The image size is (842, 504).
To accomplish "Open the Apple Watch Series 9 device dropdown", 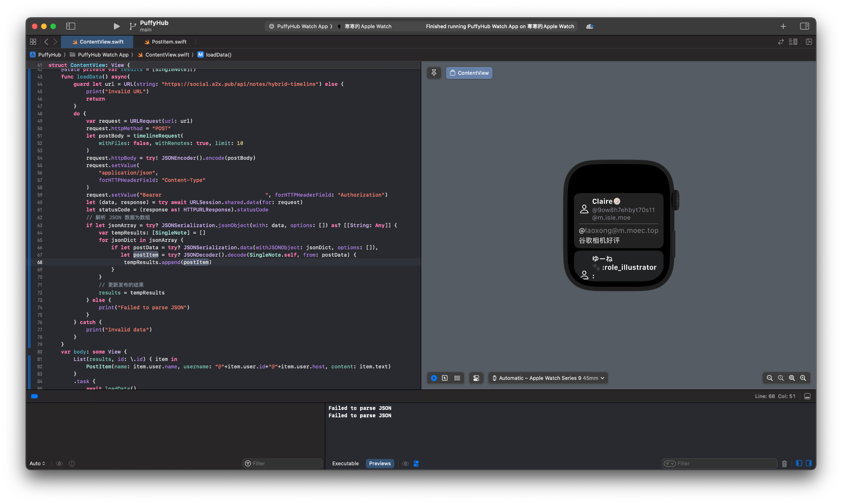I will 548,378.
